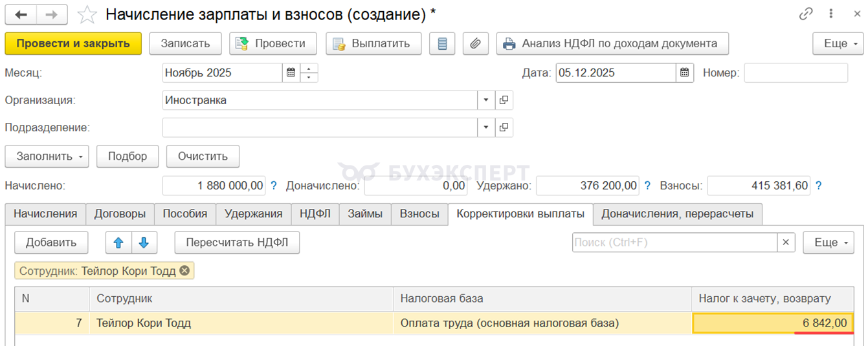
Task: Clear the search field with X
Action: click(x=785, y=243)
